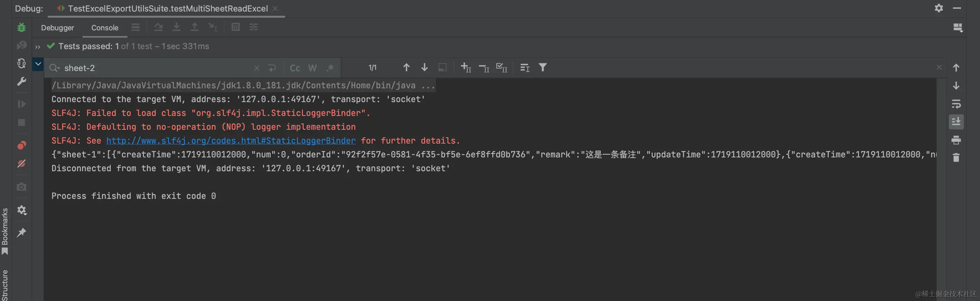Click Down the Stack Trace arrow
This screenshot has width=980, height=301.
(956, 86)
